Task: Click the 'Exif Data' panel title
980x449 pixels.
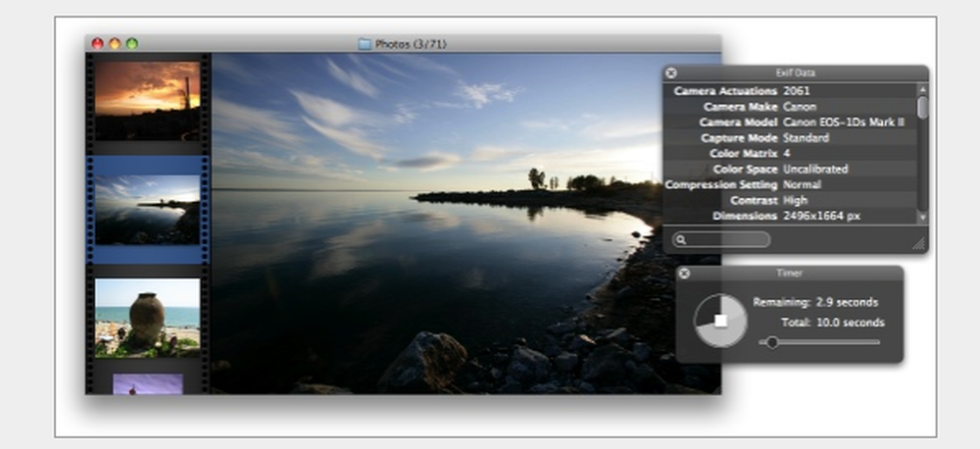Action: coord(795,74)
